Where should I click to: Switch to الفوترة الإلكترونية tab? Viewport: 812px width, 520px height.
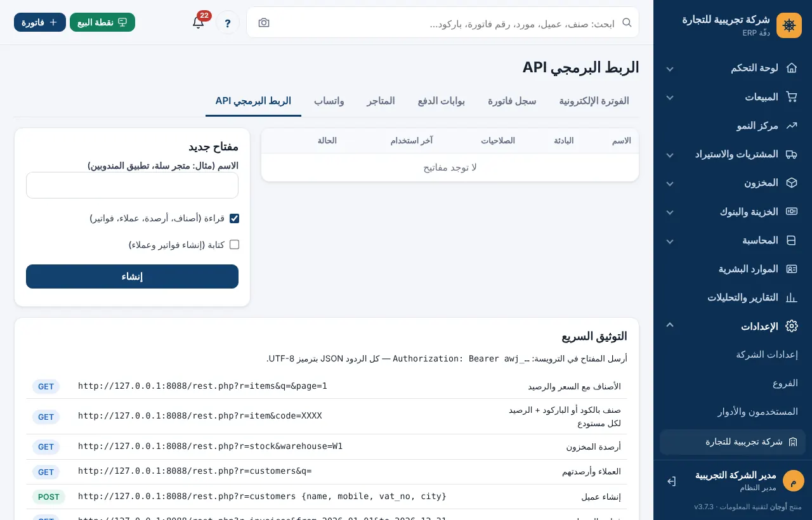tap(594, 101)
